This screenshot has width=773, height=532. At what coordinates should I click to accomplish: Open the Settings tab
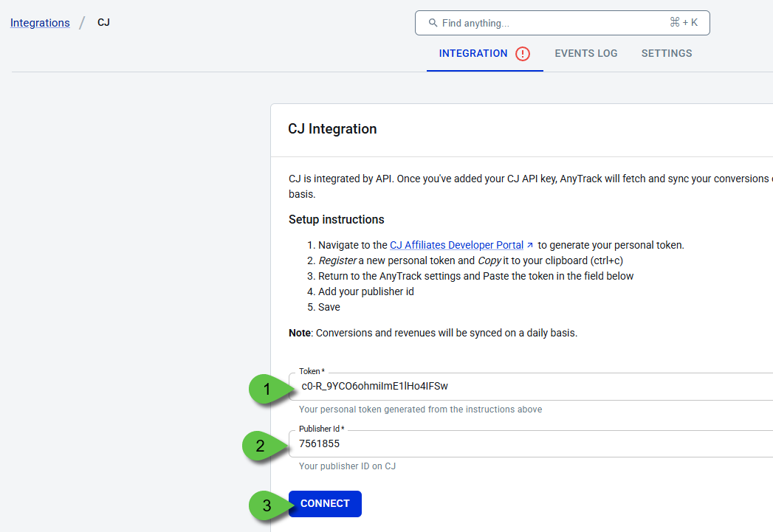coord(667,53)
